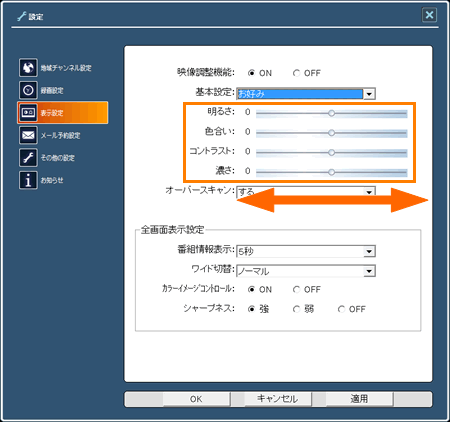Set カラーイメージコントロール to OFF
Image resolution: width=450 pixels, height=422 pixels.
(296, 289)
